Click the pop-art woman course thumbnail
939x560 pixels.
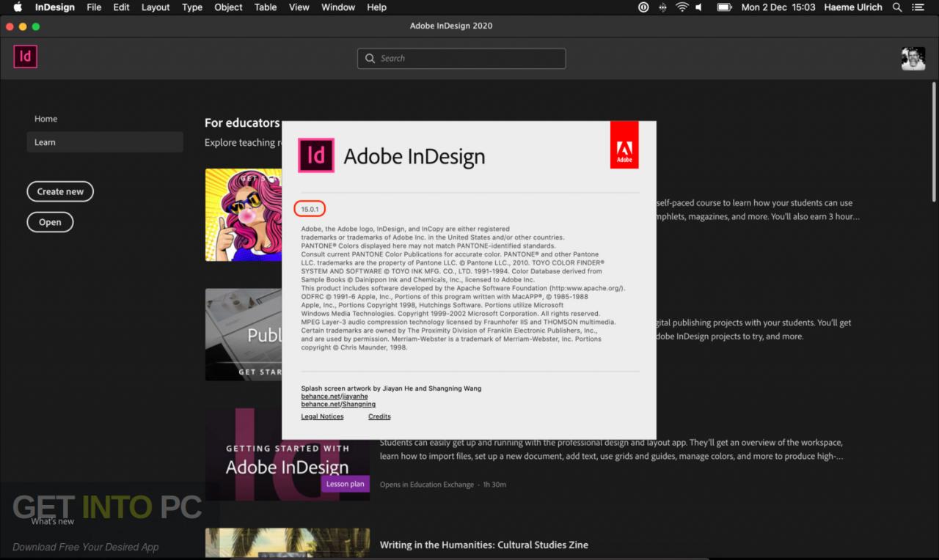pos(244,215)
